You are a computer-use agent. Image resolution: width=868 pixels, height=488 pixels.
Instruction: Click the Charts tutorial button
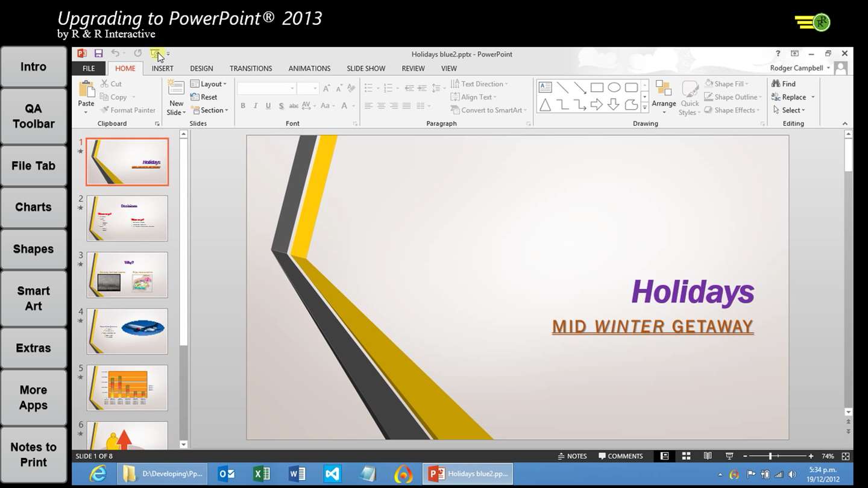[33, 207]
